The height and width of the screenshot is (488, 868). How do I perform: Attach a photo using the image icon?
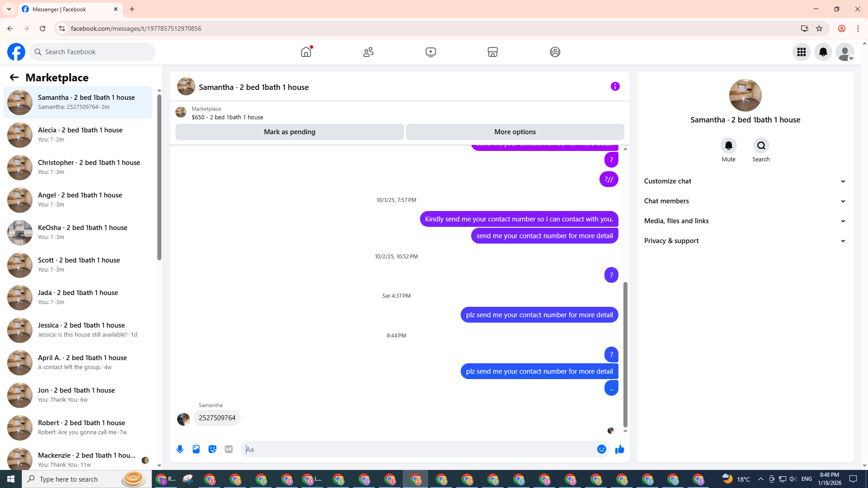[x=196, y=449]
